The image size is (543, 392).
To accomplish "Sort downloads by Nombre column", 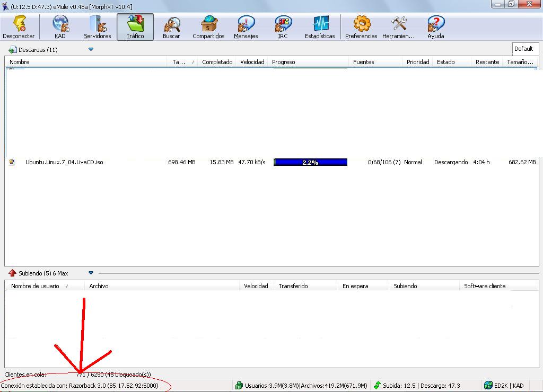I will click(86, 62).
